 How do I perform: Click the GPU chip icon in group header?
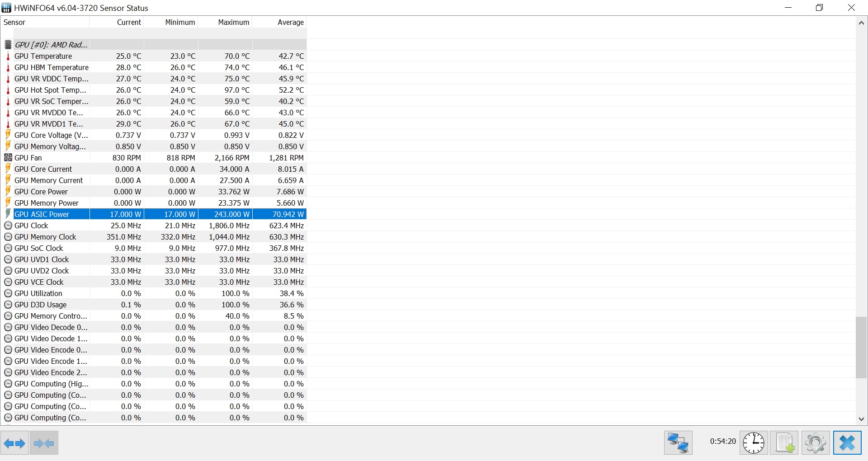click(8, 44)
